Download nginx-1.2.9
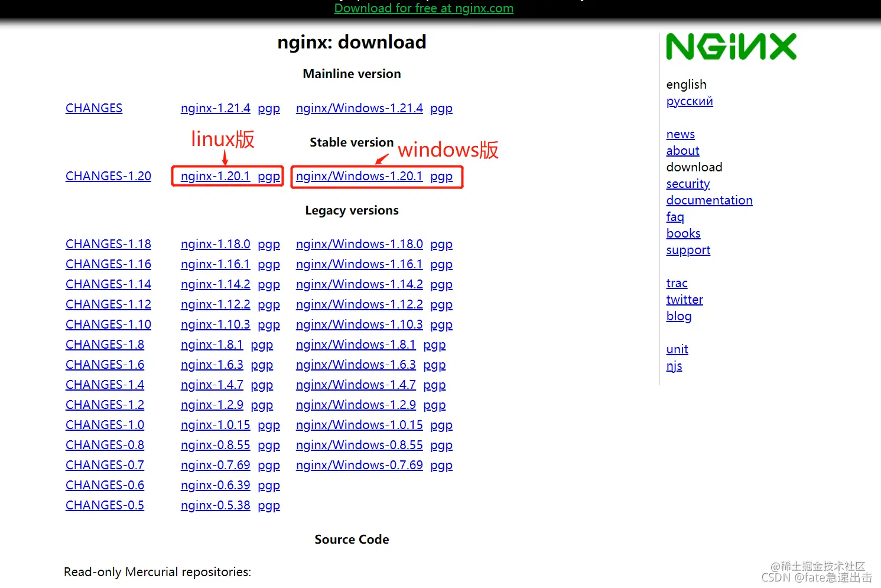 [212, 405]
